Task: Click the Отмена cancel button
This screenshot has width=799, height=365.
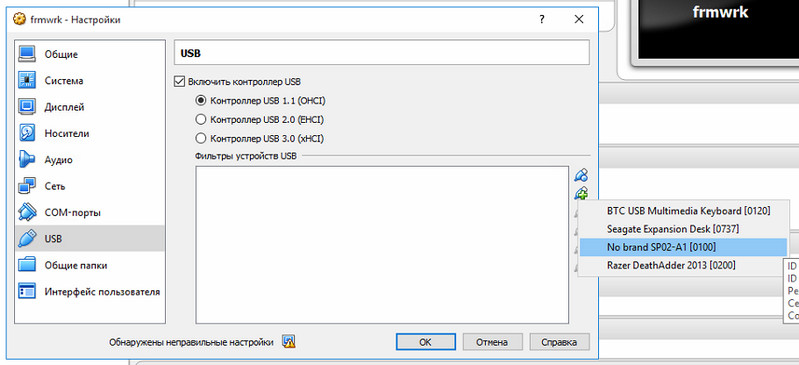Action: 492,342
